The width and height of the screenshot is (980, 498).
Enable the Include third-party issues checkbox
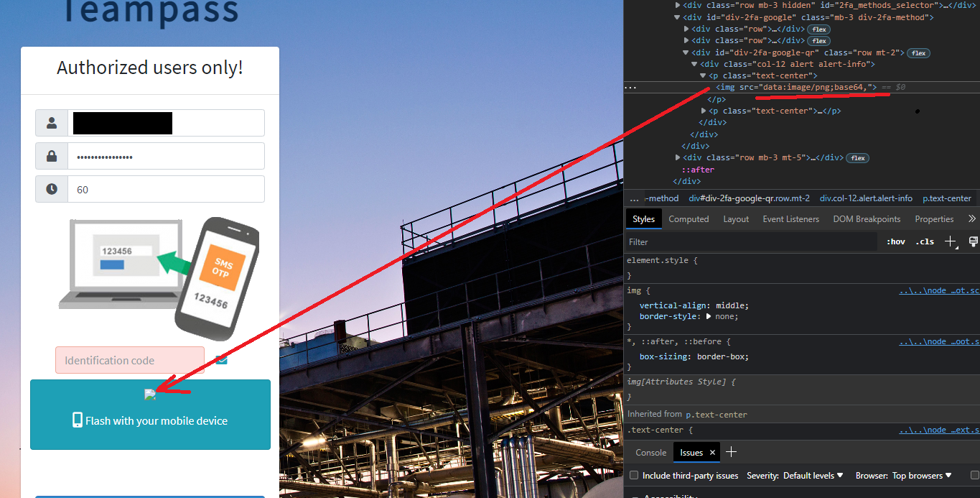click(x=634, y=475)
